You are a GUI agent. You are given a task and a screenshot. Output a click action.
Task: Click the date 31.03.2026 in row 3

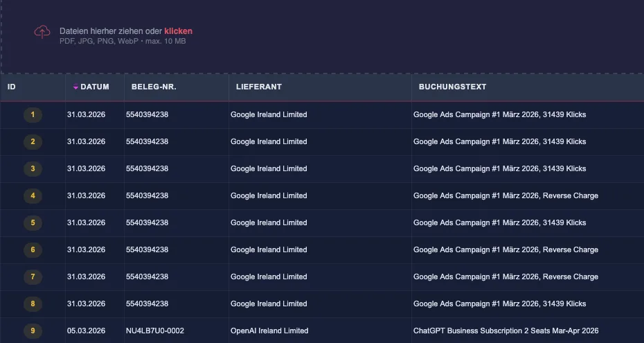87,169
